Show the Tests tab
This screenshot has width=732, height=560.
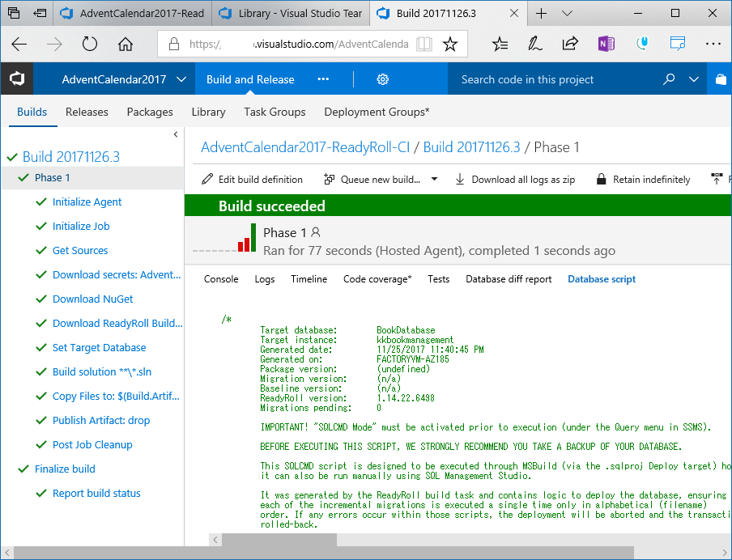(438, 279)
